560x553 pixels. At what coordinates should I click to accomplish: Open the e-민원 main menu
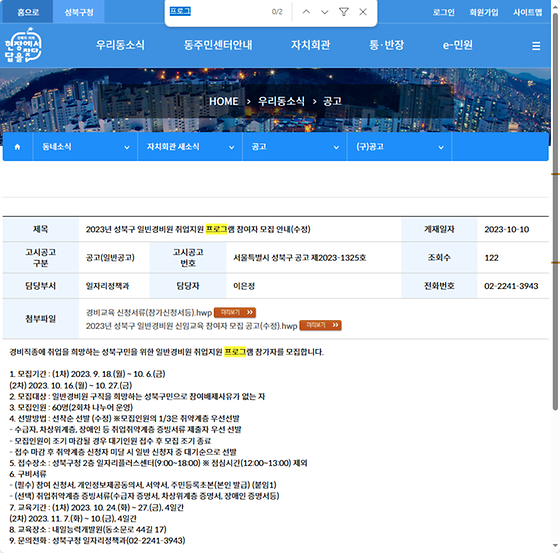[458, 45]
